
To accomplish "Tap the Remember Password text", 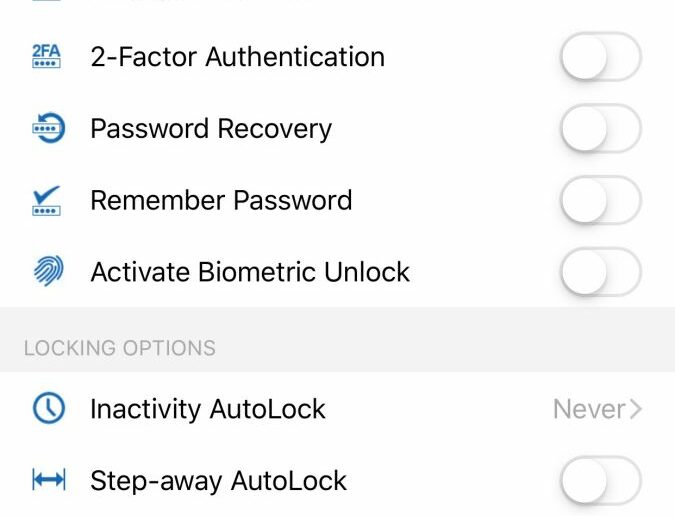I will click(x=221, y=200).
